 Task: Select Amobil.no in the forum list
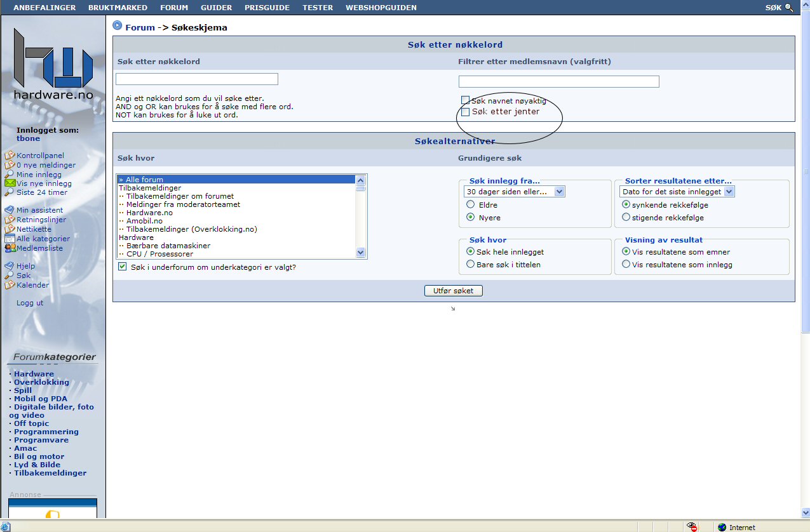[236, 221]
